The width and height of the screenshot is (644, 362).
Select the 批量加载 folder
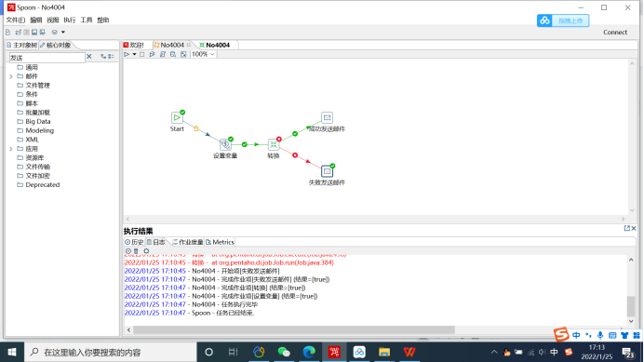point(34,113)
